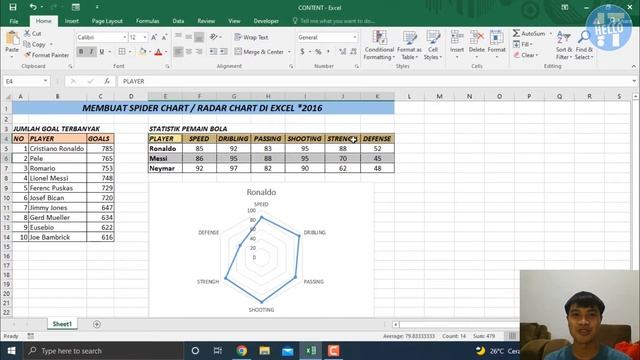Align text to the right
The width and height of the screenshot is (640, 360).
[x=199, y=52]
